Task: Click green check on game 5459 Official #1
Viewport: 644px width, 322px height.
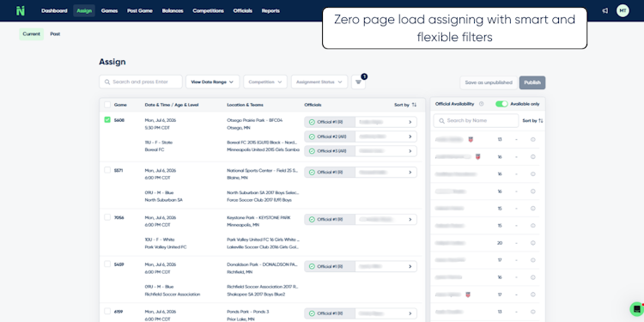Action: pyautogui.click(x=312, y=266)
